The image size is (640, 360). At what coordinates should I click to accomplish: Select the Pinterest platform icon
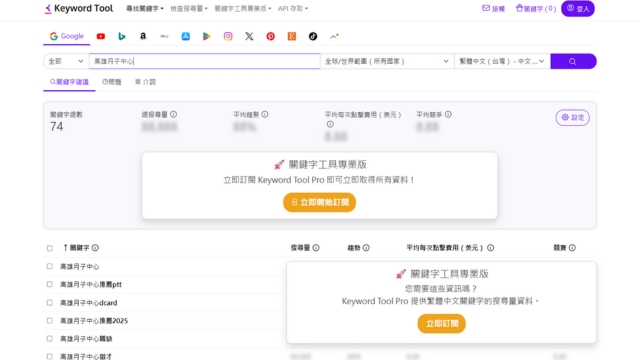point(271,36)
